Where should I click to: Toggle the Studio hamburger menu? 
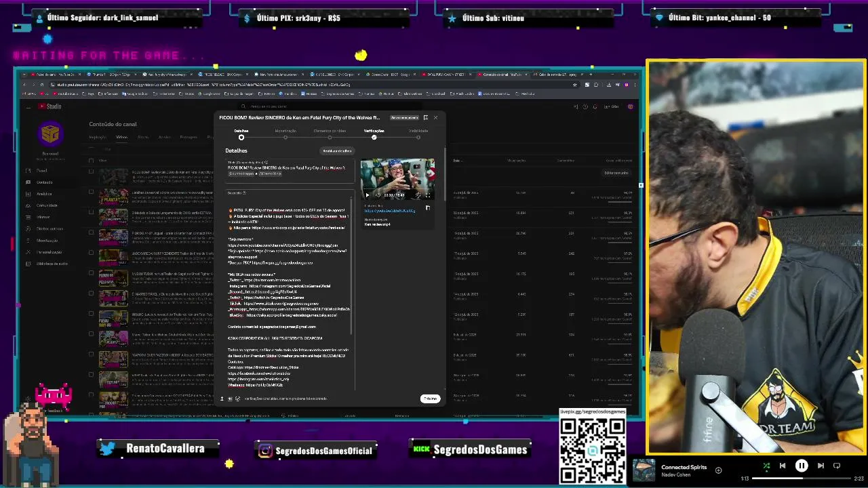click(x=28, y=106)
